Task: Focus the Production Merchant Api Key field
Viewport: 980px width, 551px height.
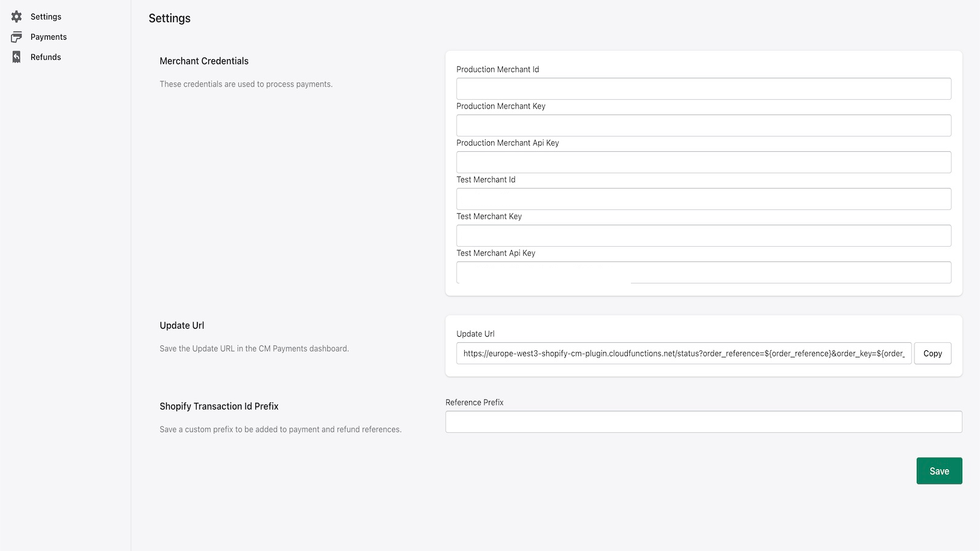Action: (704, 162)
